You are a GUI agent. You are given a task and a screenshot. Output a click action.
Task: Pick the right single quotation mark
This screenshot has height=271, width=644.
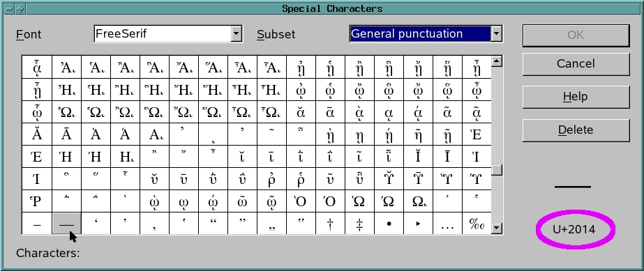[x=125, y=224]
